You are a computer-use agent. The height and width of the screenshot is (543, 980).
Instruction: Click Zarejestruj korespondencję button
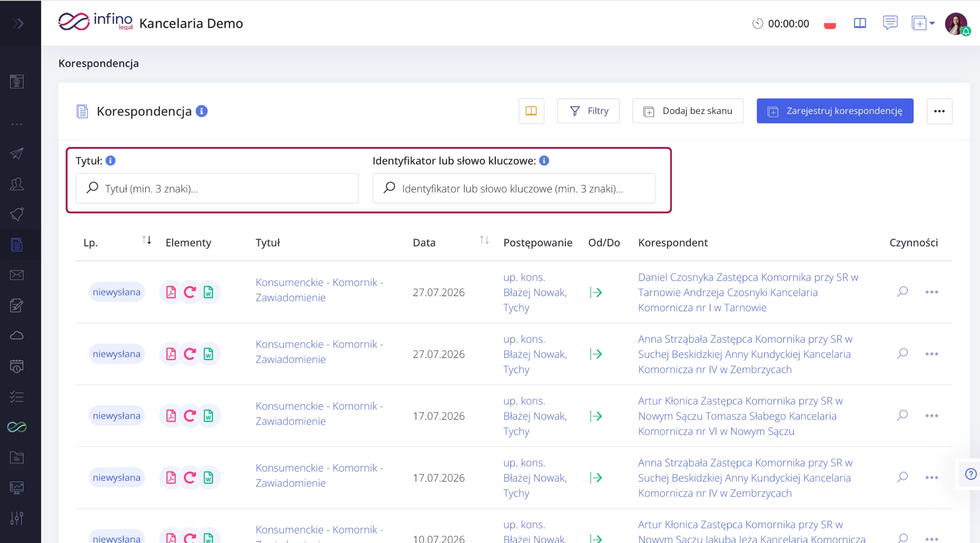[835, 111]
